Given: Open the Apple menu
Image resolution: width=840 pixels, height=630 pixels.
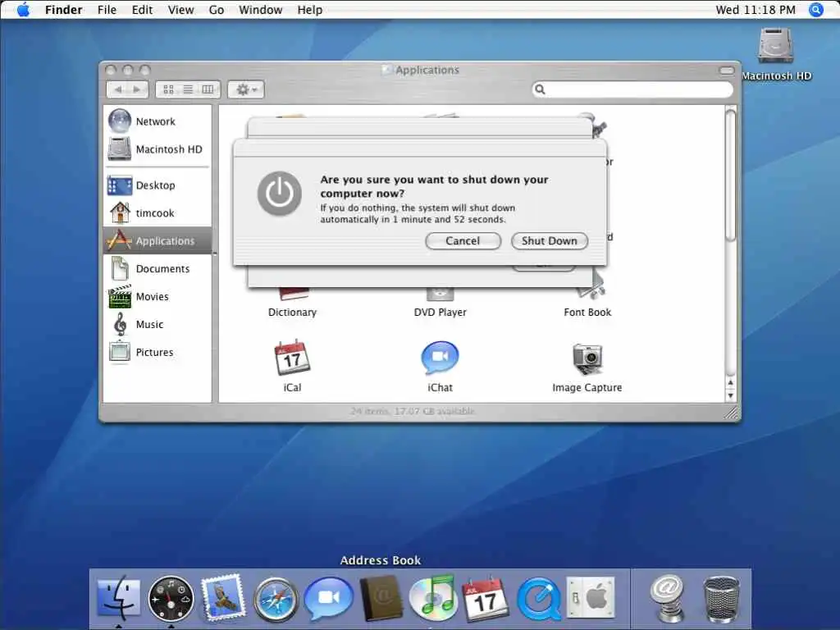Looking at the screenshot, I should [x=24, y=10].
